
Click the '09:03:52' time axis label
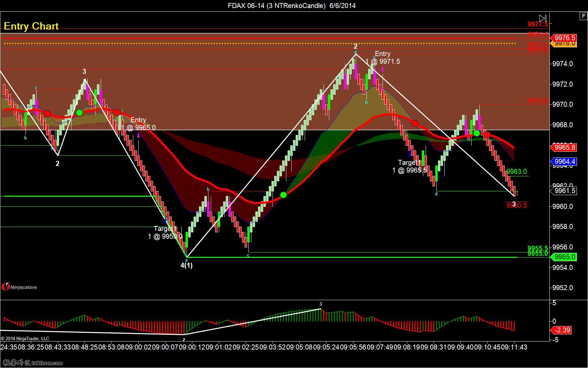[x=273, y=347]
